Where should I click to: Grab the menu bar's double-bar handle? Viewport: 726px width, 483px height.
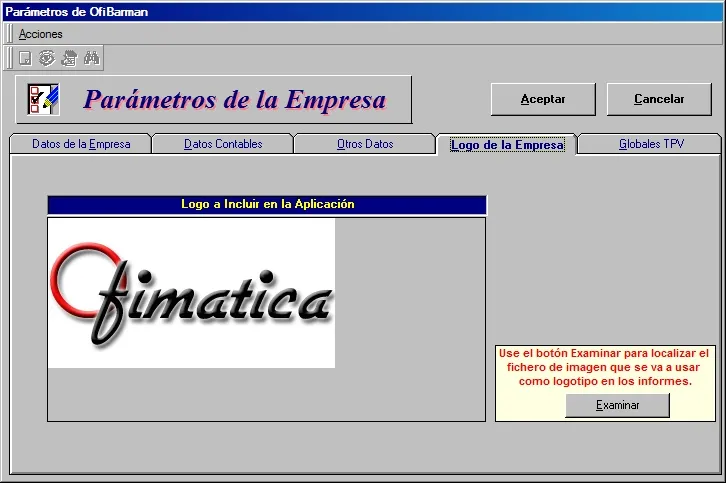tap(10, 34)
